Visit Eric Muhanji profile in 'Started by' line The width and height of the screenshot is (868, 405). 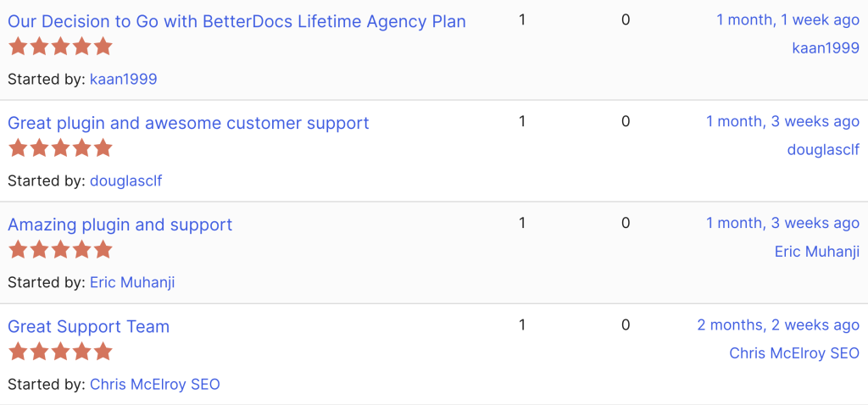(x=132, y=282)
